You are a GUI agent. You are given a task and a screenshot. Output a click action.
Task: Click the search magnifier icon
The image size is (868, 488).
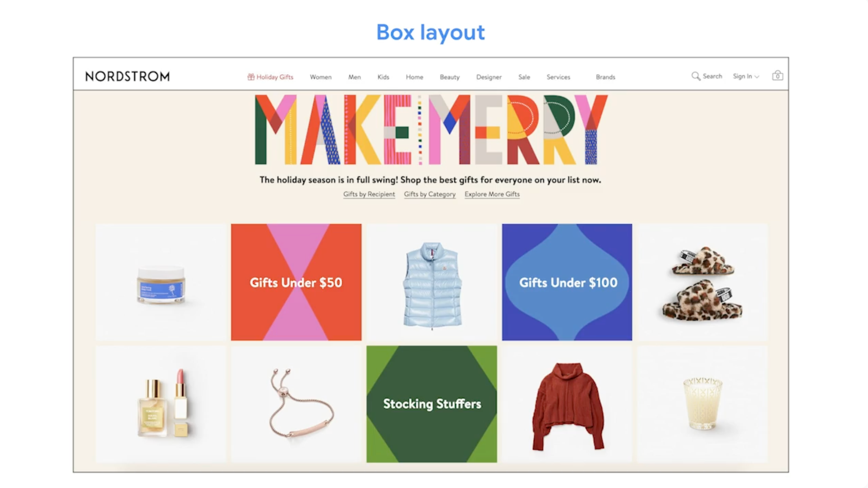click(696, 76)
